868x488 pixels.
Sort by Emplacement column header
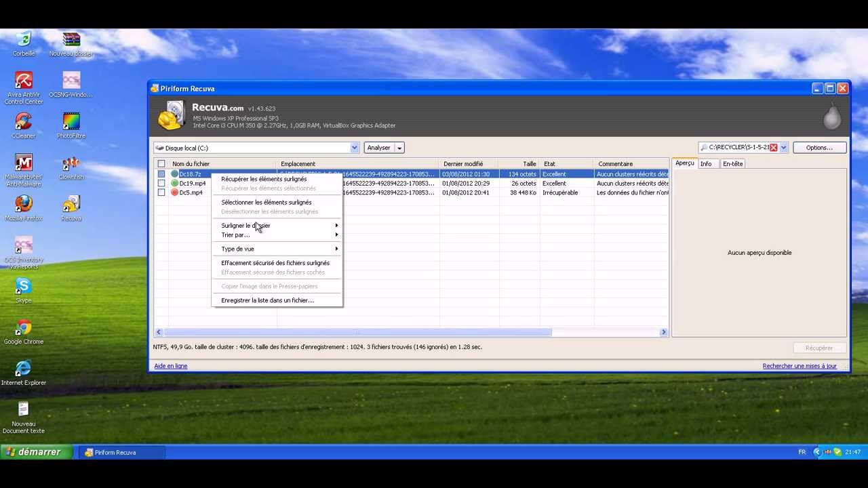[x=358, y=164]
